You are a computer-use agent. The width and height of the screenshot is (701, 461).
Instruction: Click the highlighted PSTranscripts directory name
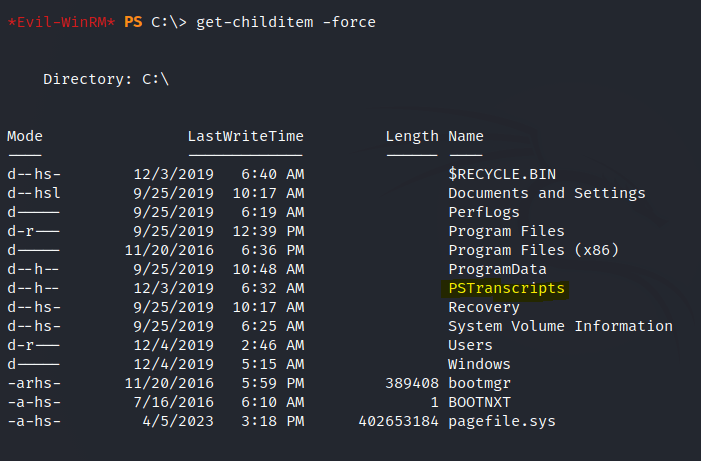pyautogui.click(x=506, y=288)
